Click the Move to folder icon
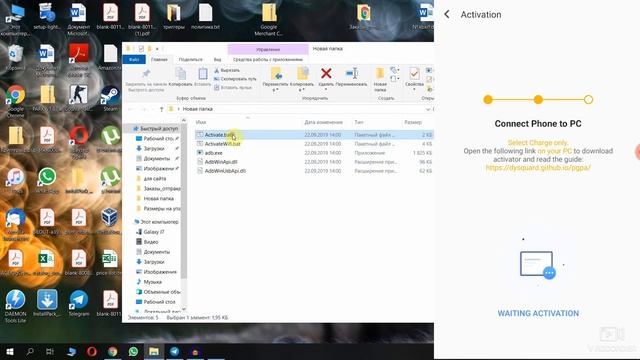640x360 pixels. pos(276,74)
